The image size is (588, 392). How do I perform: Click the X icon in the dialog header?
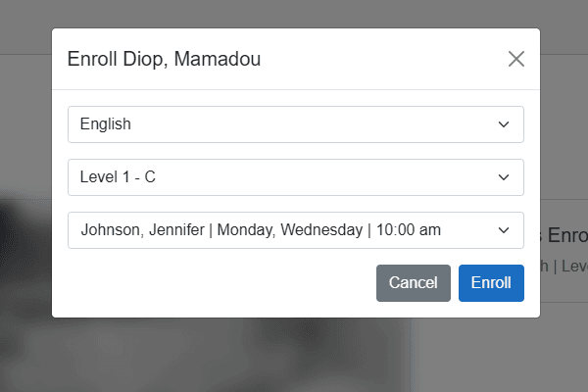point(516,59)
